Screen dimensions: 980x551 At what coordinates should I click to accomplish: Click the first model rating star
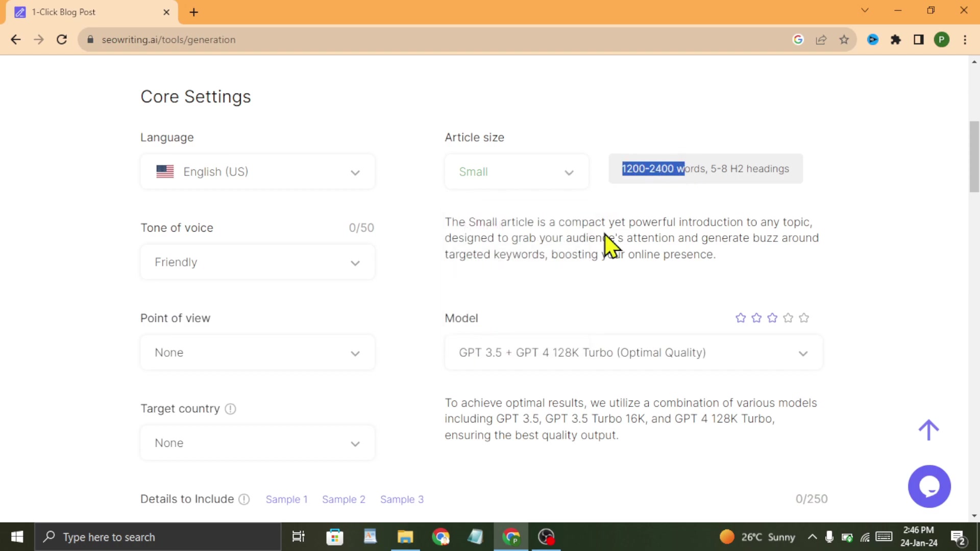pyautogui.click(x=741, y=318)
